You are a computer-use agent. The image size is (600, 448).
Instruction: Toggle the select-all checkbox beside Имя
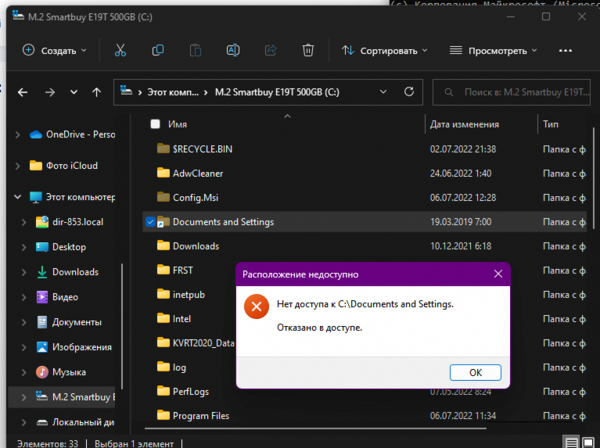coord(155,124)
